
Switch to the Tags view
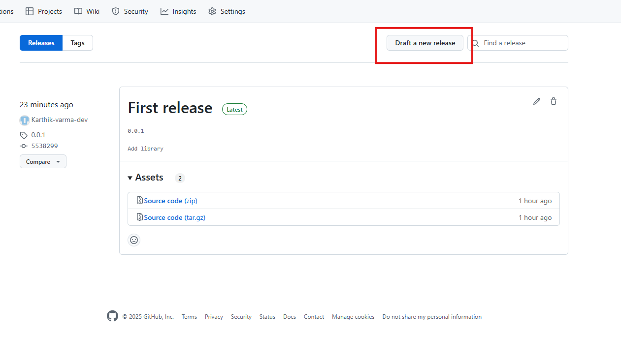[x=77, y=43]
